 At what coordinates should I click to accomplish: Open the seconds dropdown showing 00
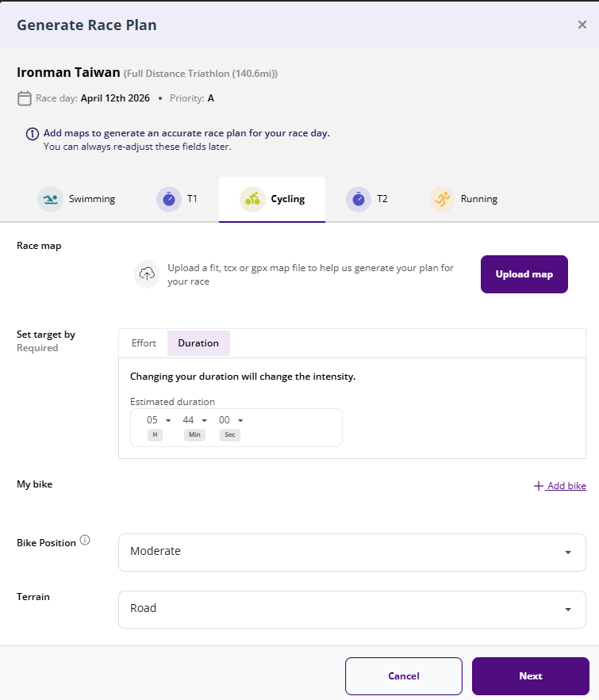(231, 420)
